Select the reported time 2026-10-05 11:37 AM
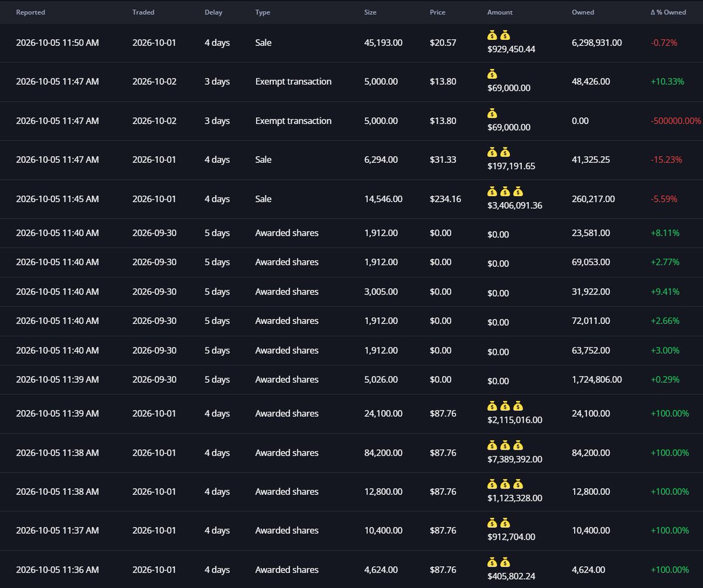 tap(57, 531)
